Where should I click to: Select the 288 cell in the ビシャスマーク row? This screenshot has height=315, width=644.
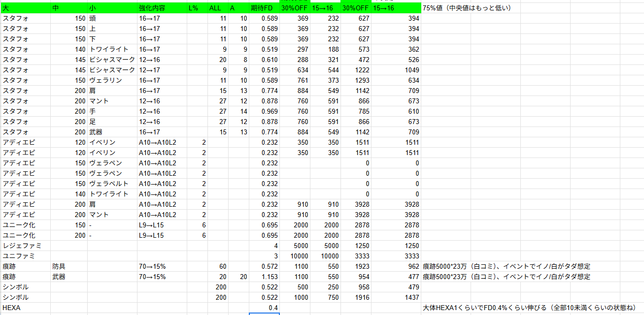(295, 60)
